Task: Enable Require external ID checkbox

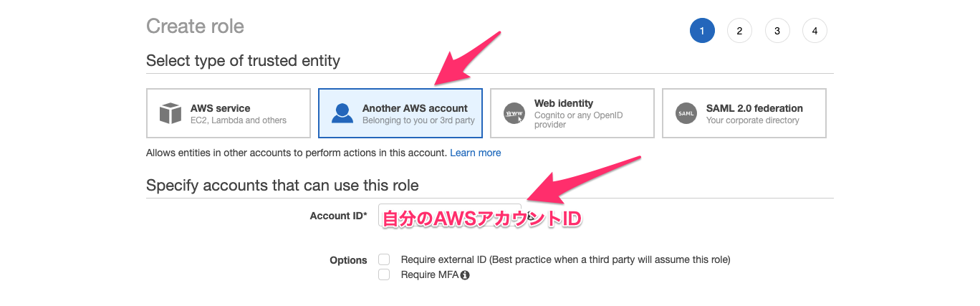Action: pyautogui.click(x=384, y=259)
